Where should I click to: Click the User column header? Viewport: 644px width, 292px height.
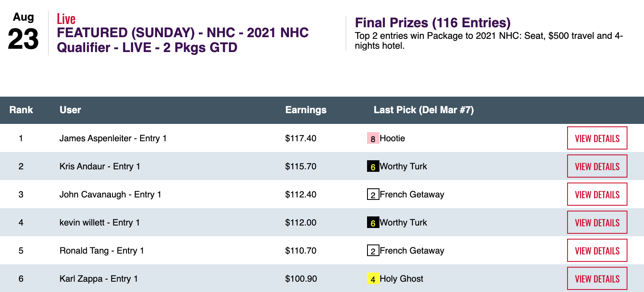70,110
